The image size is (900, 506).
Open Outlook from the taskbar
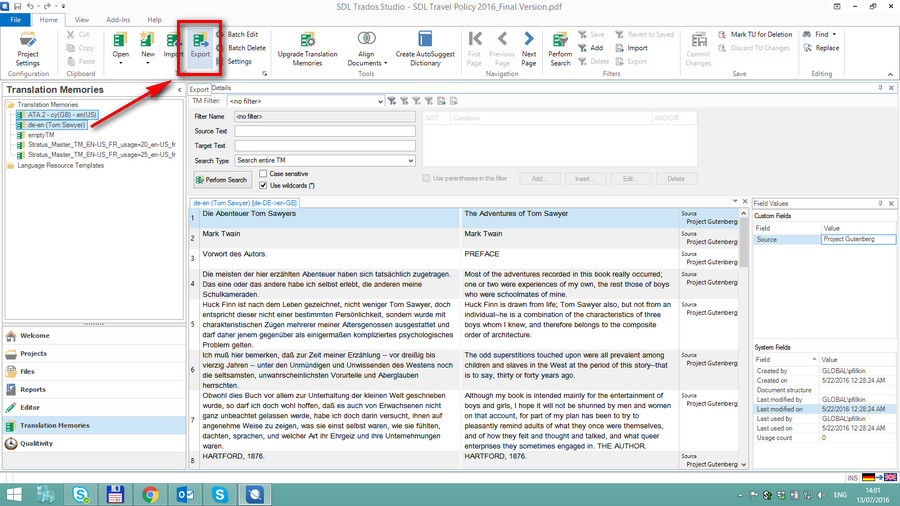[x=185, y=495]
